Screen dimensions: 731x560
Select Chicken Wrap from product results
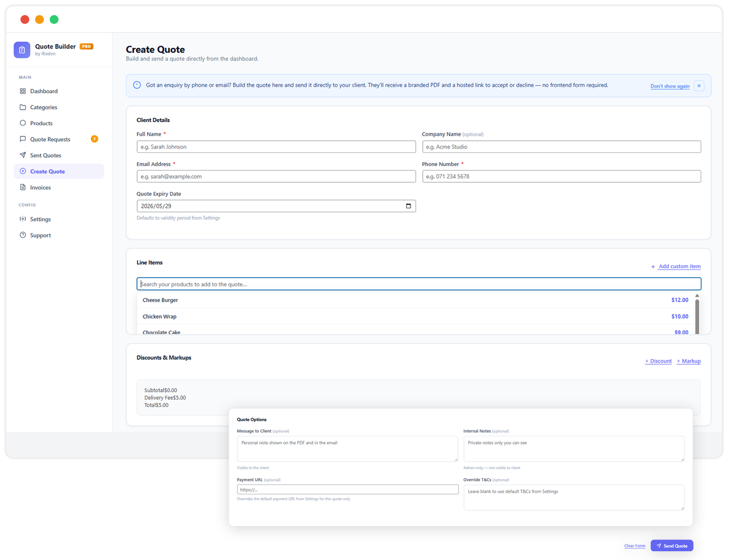(415, 317)
